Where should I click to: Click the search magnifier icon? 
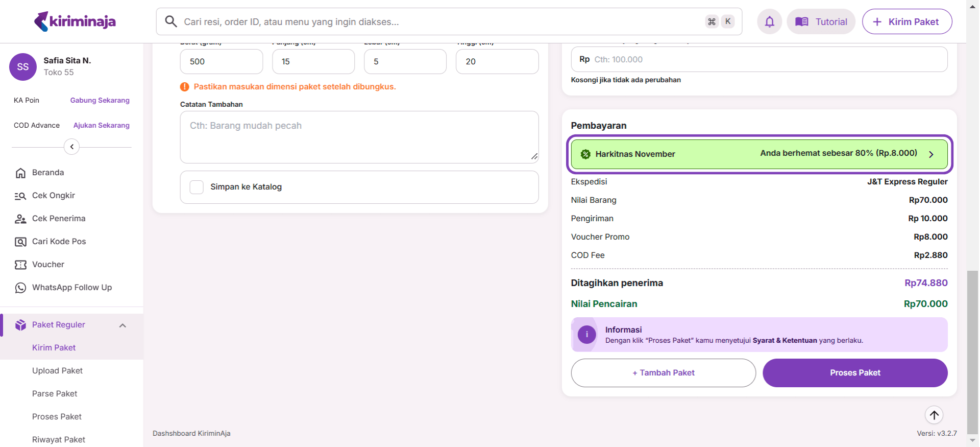click(171, 21)
